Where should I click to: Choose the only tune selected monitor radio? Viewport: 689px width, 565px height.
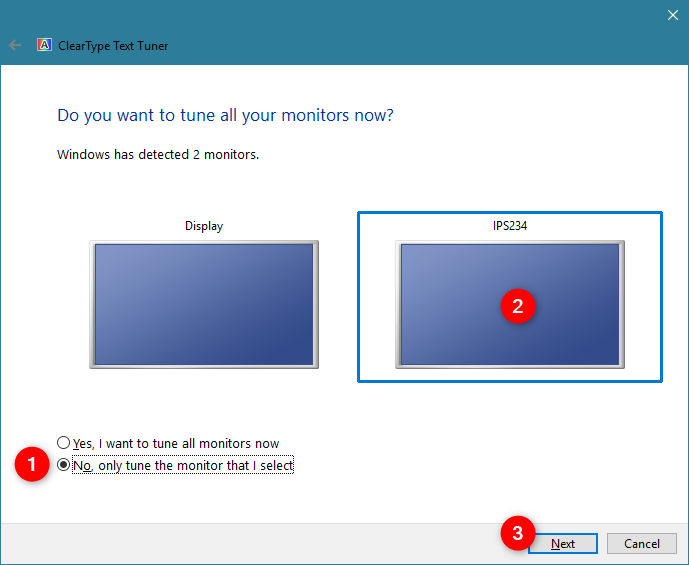63,465
